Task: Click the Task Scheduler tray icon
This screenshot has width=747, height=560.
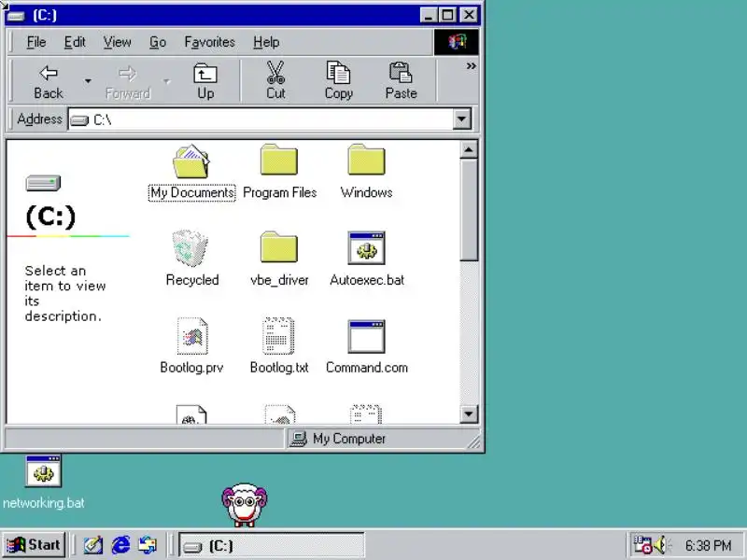Action: 642,545
